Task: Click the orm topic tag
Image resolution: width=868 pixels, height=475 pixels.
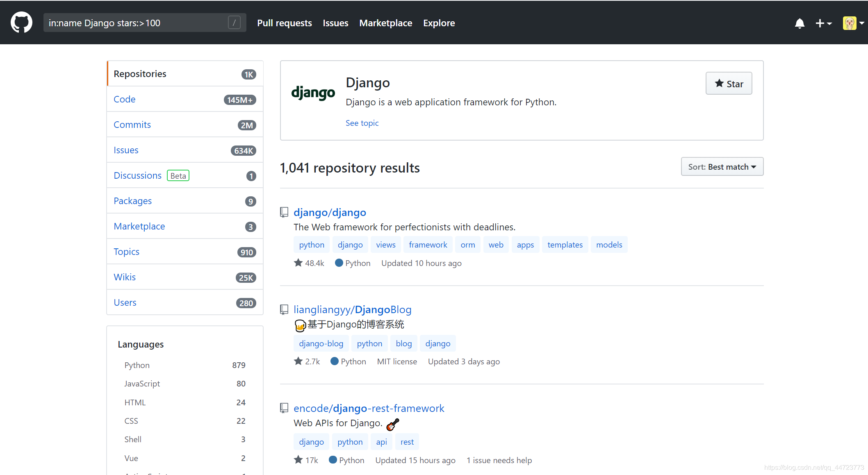Action: click(468, 245)
